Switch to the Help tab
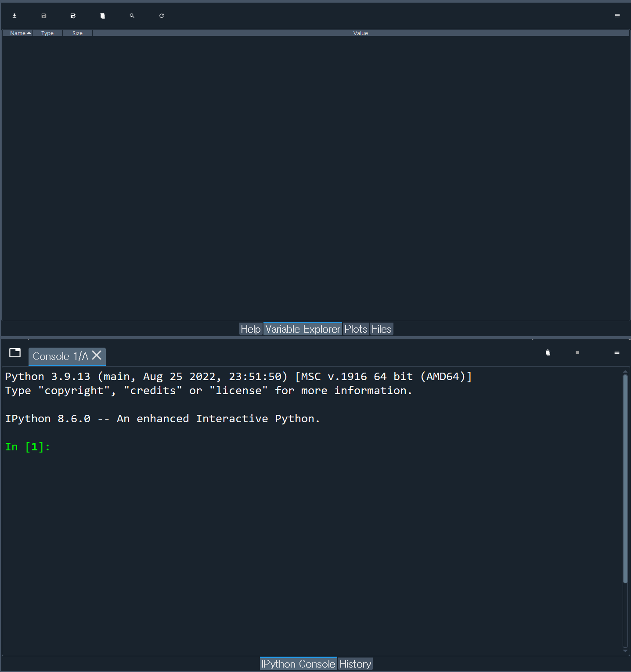 click(251, 329)
